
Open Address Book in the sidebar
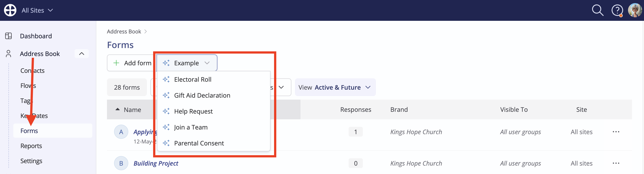click(x=40, y=54)
